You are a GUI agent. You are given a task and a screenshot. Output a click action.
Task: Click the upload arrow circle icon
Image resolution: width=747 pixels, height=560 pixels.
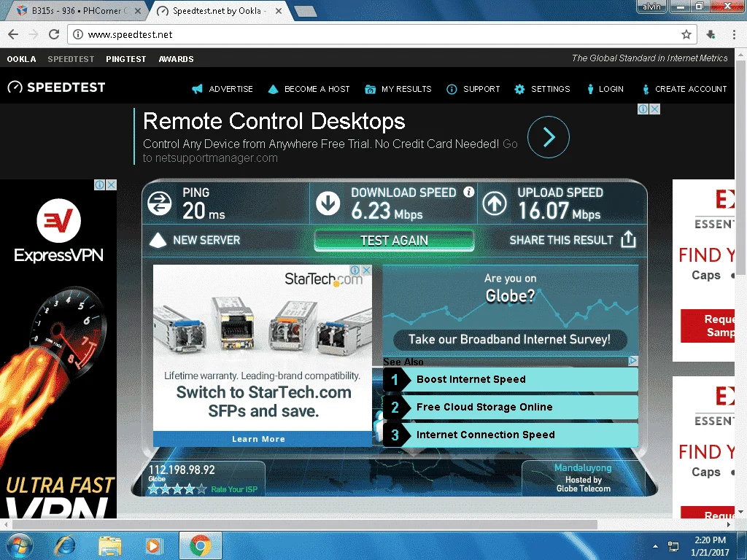coord(495,203)
